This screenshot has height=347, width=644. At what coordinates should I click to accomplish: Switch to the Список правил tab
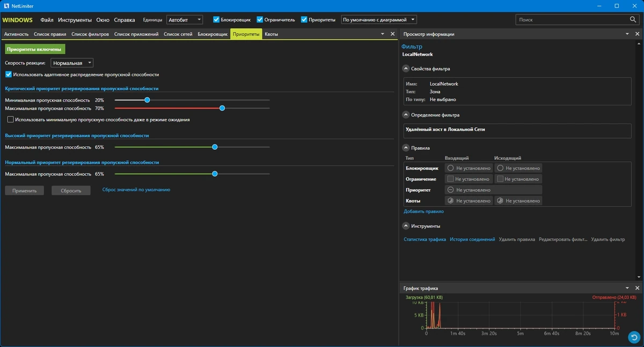50,34
